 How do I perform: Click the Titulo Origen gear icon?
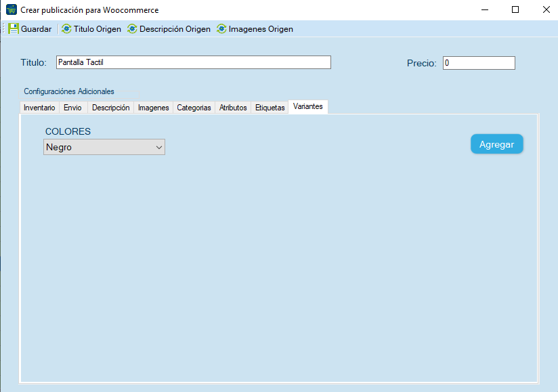(66, 29)
